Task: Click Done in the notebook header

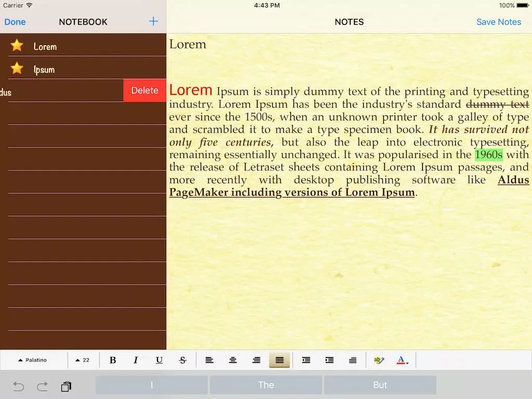Action: tap(15, 22)
